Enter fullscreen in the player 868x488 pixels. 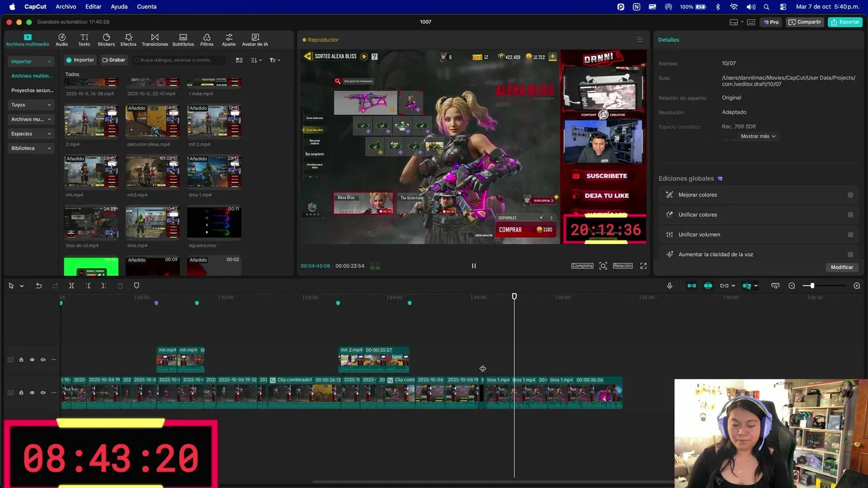(643, 266)
